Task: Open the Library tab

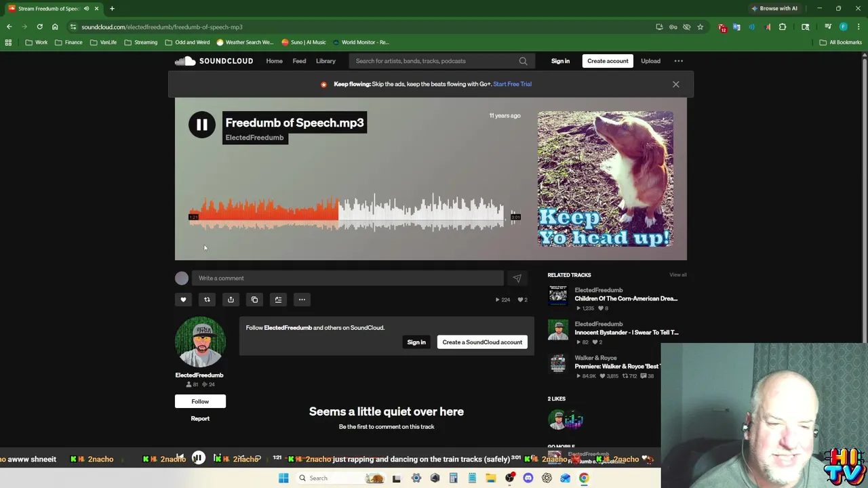Action: point(325,61)
